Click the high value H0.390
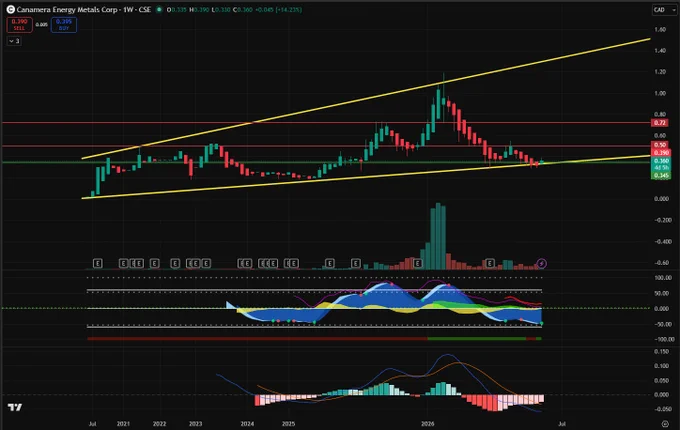This screenshot has height=430, width=680. [x=199, y=9]
